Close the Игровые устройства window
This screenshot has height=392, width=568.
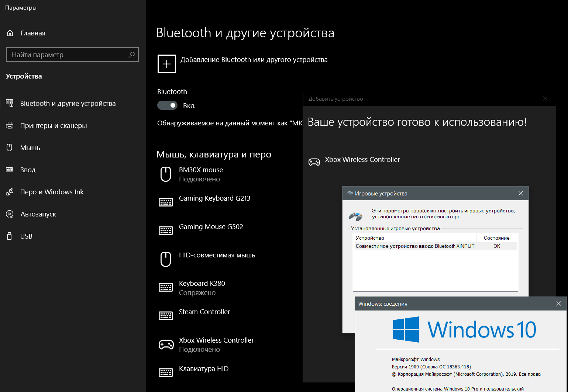pos(521,193)
